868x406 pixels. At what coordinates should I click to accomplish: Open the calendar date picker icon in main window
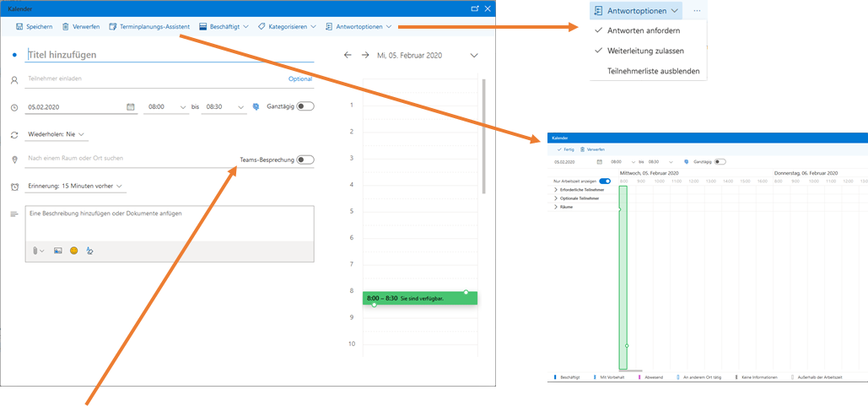pos(131,107)
